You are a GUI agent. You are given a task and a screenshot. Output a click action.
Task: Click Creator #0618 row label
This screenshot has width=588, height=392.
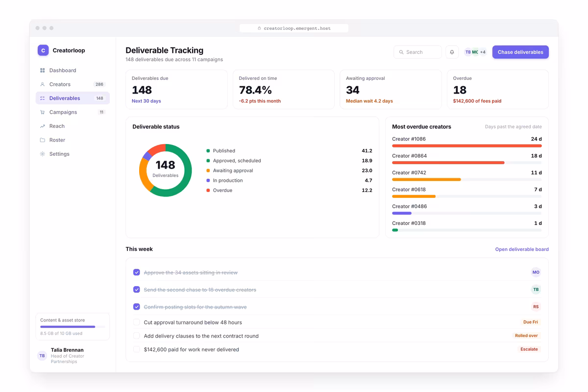pyautogui.click(x=409, y=190)
